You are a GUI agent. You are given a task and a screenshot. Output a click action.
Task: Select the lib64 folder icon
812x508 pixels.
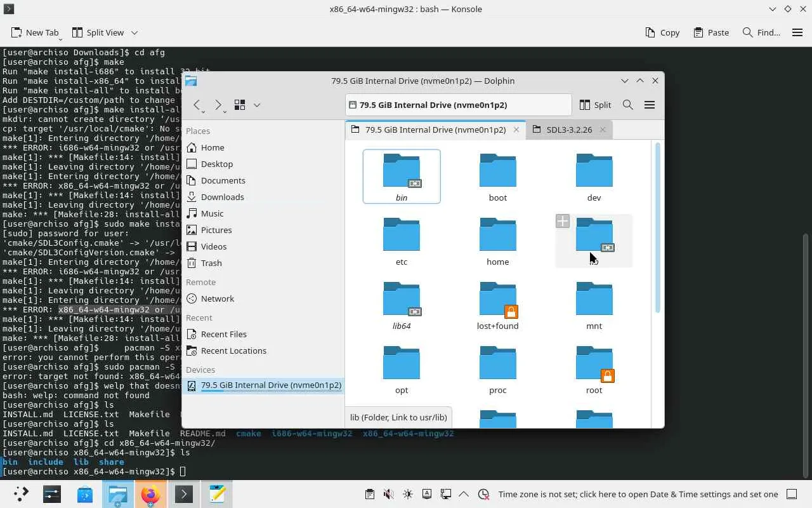pos(402,299)
